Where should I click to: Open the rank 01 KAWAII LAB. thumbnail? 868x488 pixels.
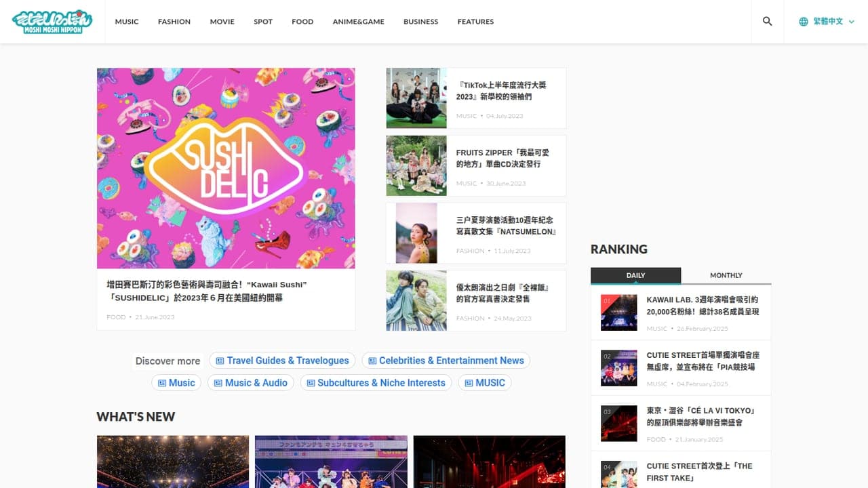[619, 312]
